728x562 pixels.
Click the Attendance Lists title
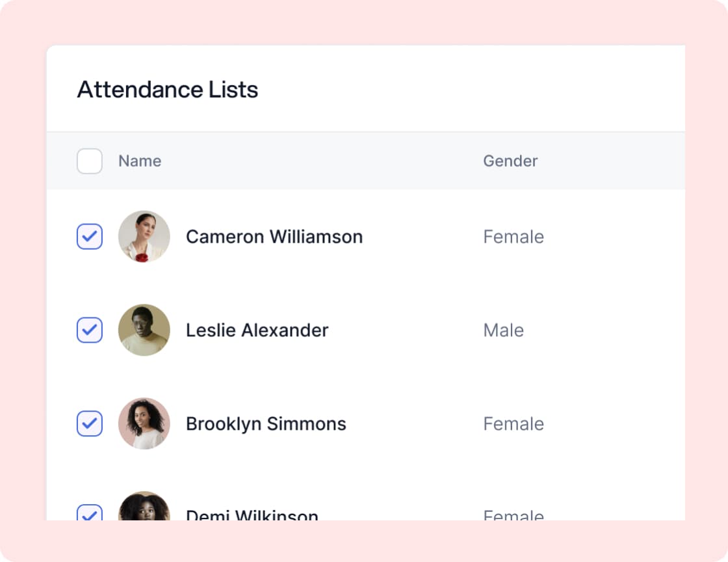tap(168, 90)
